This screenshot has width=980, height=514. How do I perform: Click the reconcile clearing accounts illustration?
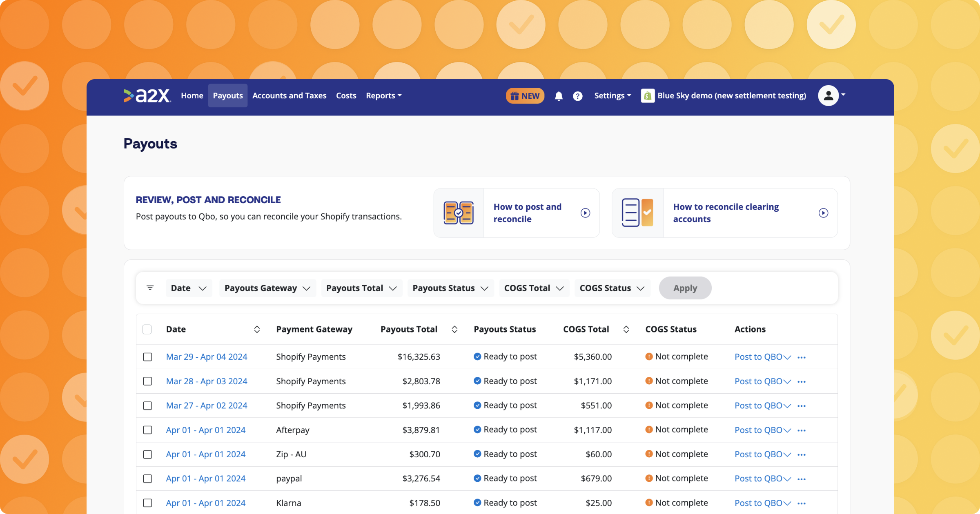(637, 213)
